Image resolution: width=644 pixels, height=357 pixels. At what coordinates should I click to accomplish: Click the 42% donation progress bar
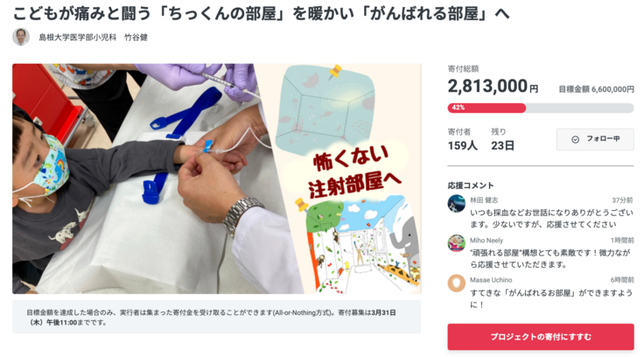(541, 108)
